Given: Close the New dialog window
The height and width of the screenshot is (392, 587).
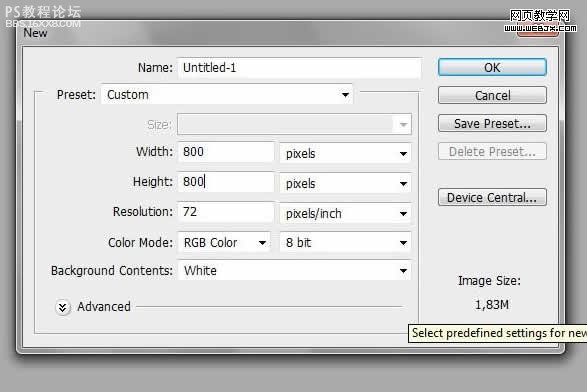Looking at the screenshot, I should [x=538, y=31].
